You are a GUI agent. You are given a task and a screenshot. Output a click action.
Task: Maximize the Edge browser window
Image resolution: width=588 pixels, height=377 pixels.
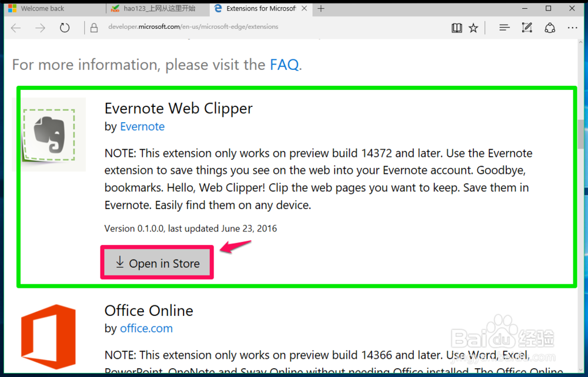pyautogui.click(x=548, y=8)
